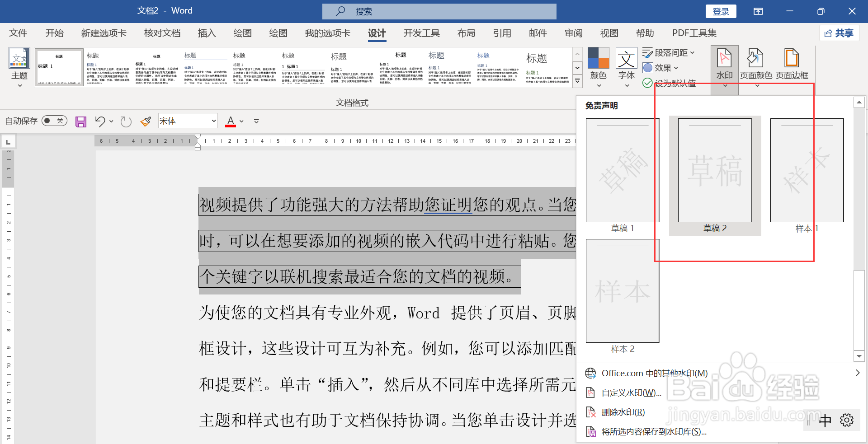Open the Developer (开发工具) tab
This screenshot has width=868, height=444.
(421, 33)
